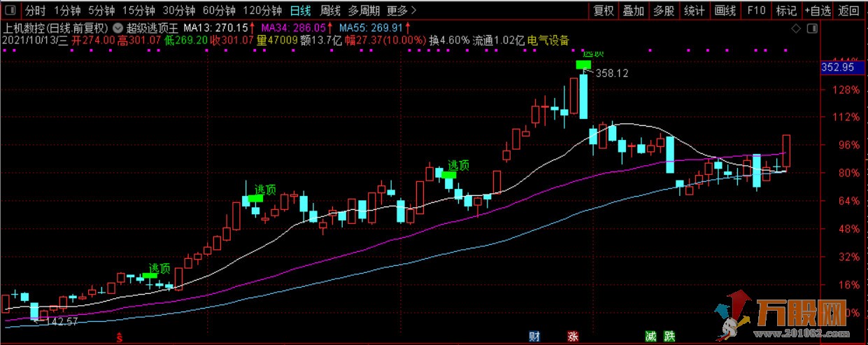Screen dimensions: 868x345
Task: Click the 量47009 volume text
Action: pos(276,41)
